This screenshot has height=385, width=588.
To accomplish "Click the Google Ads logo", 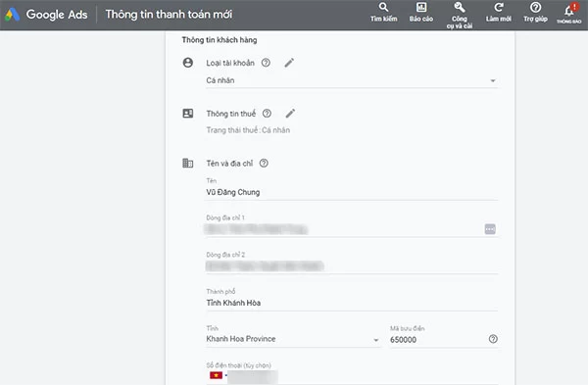I will 46,15.
